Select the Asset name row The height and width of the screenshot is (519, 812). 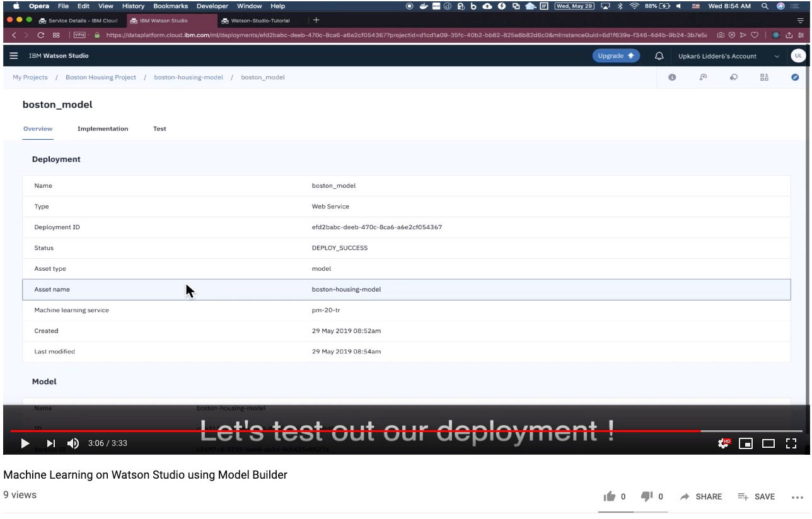click(406, 289)
